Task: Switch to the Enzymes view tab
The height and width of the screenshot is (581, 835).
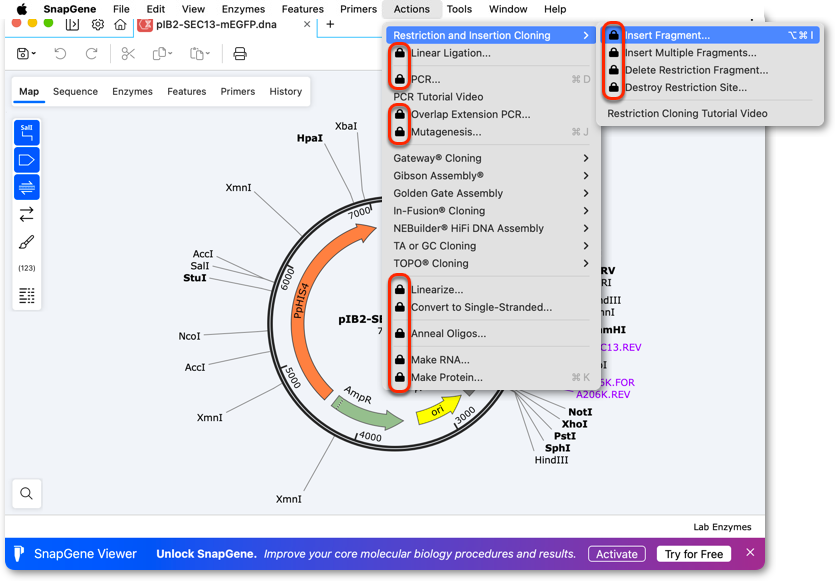Action: coord(132,92)
